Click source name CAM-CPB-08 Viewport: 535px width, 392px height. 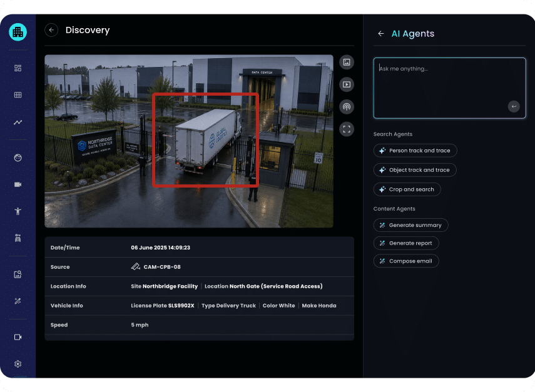162,267
